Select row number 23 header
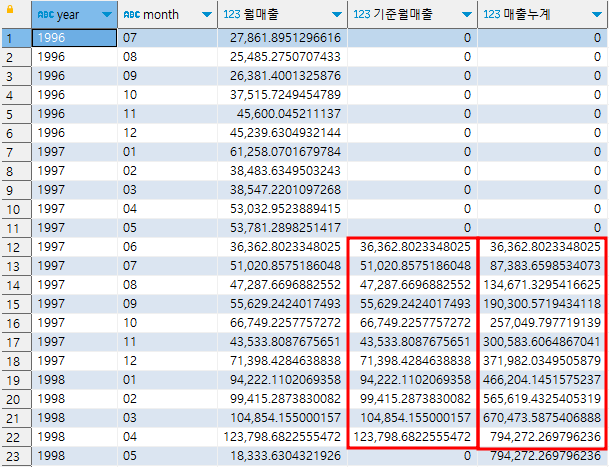 tap(16, 456)
